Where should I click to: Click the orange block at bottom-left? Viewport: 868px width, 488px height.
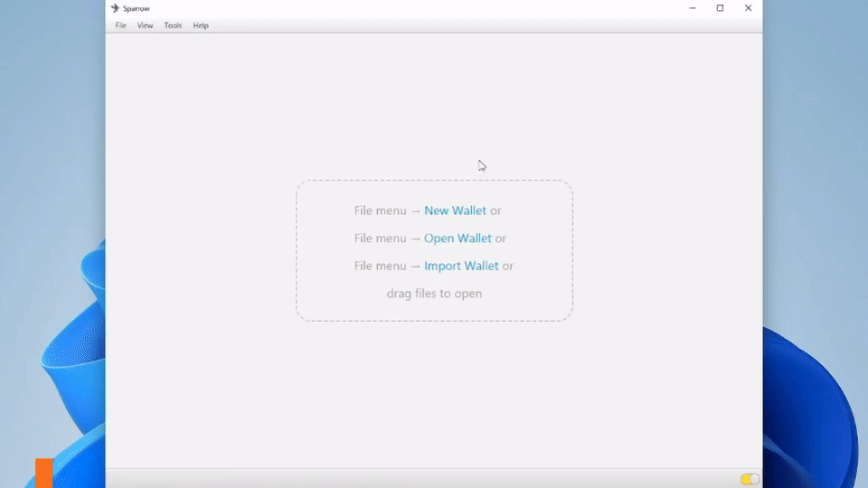tap(43, 473)
